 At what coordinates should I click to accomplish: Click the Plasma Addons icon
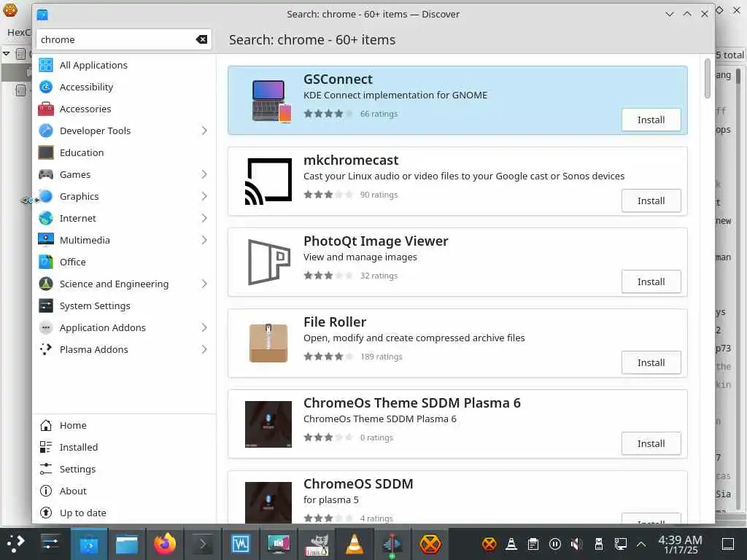(46, 350)
